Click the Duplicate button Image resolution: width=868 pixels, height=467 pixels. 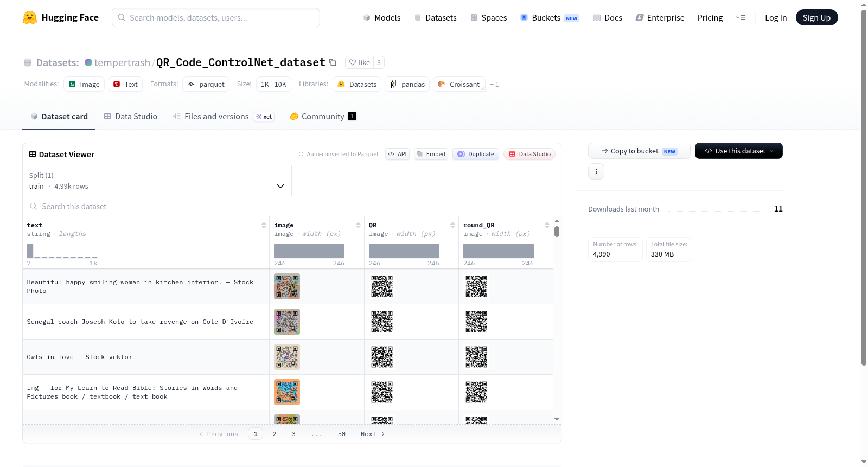click(x=476, y=154)
